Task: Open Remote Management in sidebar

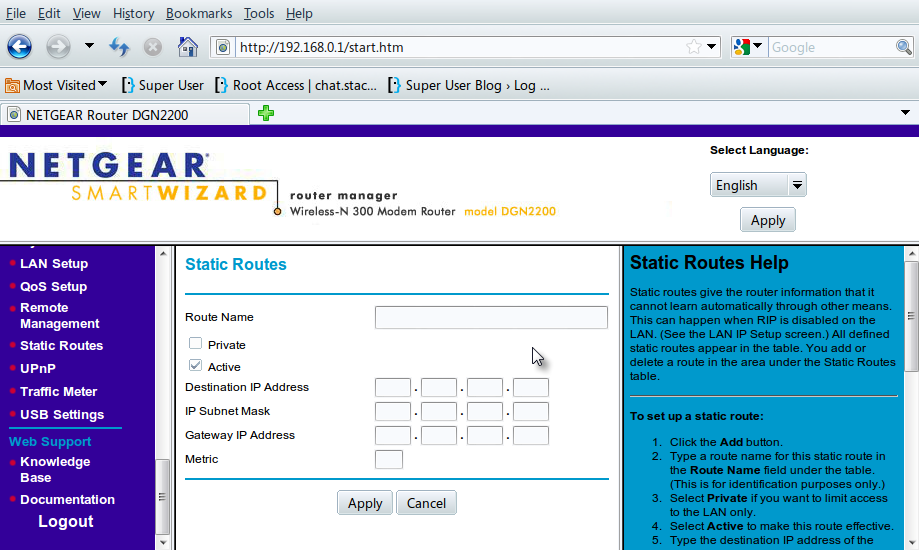Action: [60, 315]
